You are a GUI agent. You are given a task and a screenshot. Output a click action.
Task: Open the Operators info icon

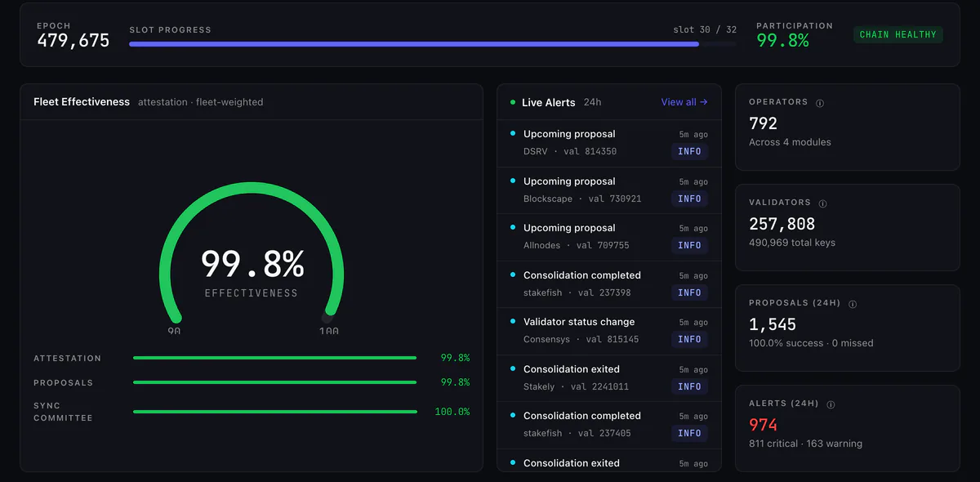[820, 103]
